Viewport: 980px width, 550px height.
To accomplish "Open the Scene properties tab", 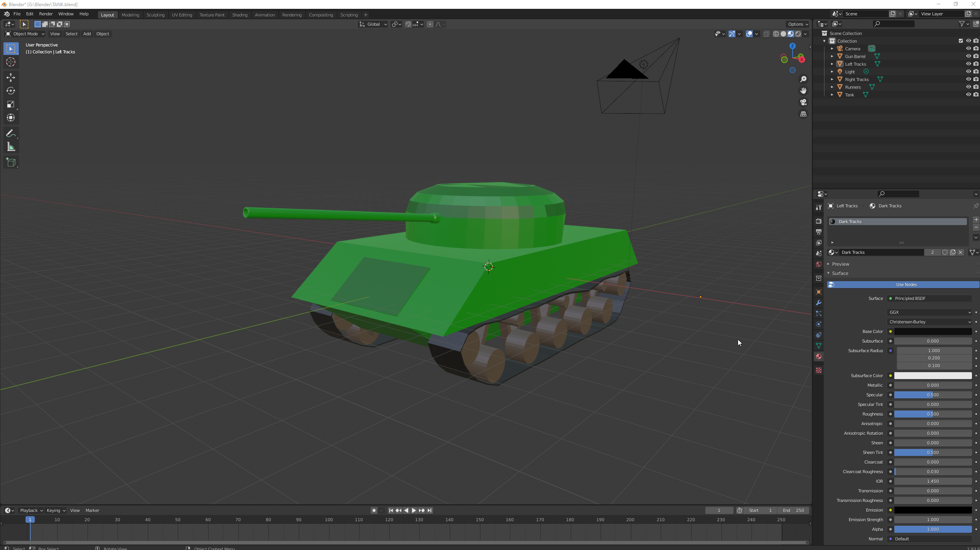I will click(819, 253).
